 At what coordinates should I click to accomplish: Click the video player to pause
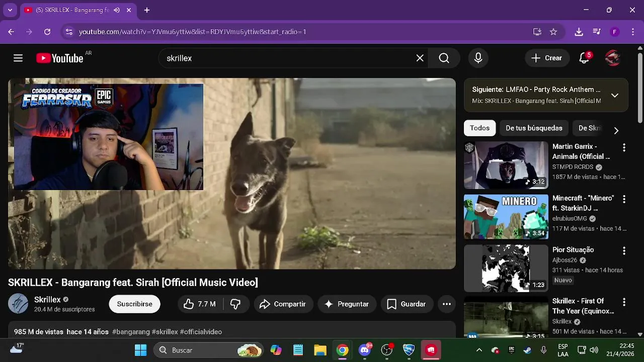tap(232, 173)
